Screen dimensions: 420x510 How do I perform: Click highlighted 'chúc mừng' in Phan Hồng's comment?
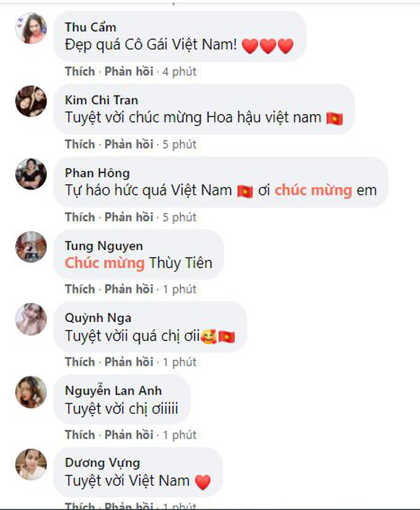313,190
